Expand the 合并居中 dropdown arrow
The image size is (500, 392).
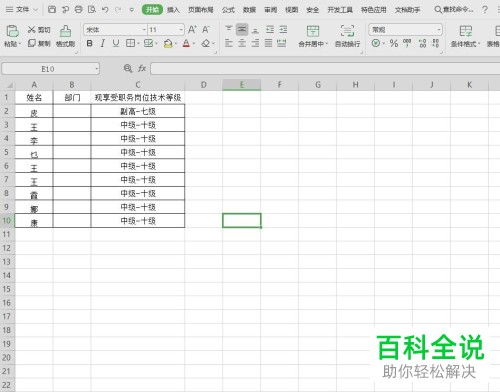point(327,44)
